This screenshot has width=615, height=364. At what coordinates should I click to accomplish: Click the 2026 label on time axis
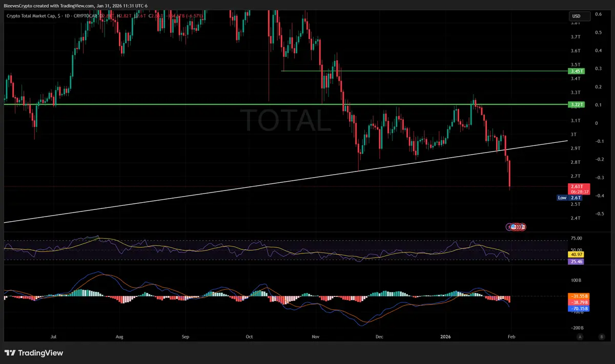coord(445,337)
